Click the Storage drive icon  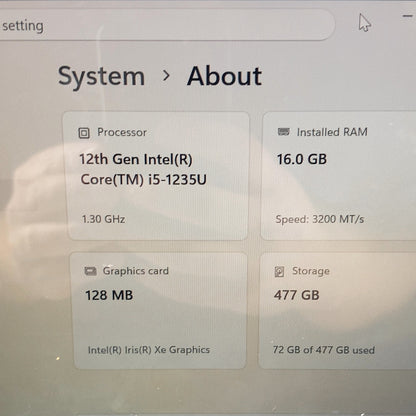pos(279,271)
